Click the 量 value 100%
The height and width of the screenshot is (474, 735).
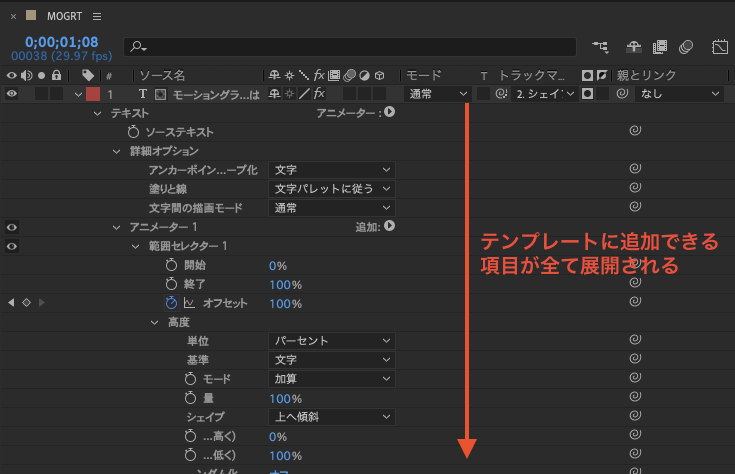pyautogui.click(x=285, y=399)
